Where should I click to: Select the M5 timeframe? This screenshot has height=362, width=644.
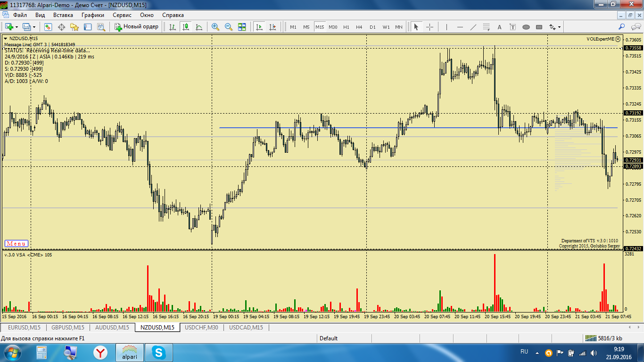(306, 27)
